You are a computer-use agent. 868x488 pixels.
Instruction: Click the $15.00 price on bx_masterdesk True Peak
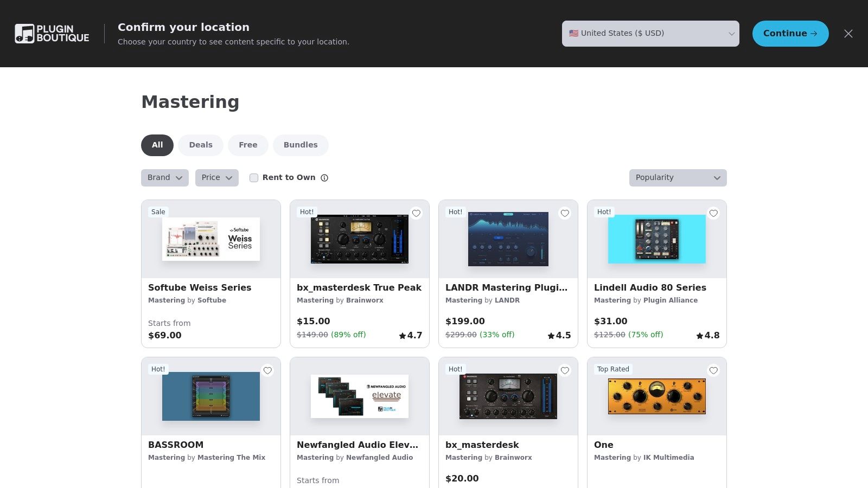click(x=314, y=321)
